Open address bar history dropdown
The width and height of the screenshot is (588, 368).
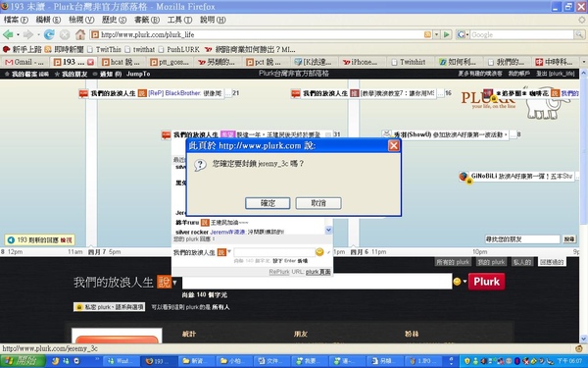pos(436,34)
